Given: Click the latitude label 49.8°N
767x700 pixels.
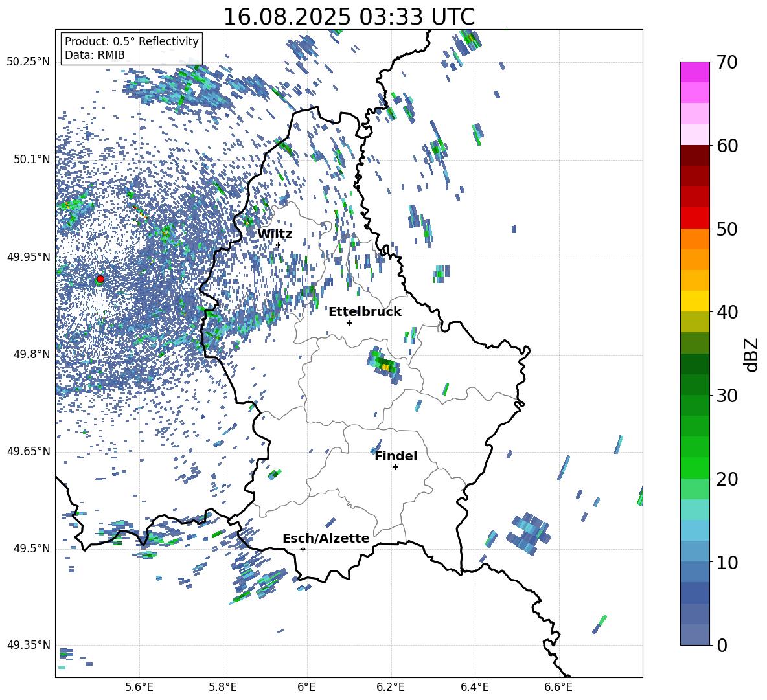Looking at the screenshot, I should 32,354.
